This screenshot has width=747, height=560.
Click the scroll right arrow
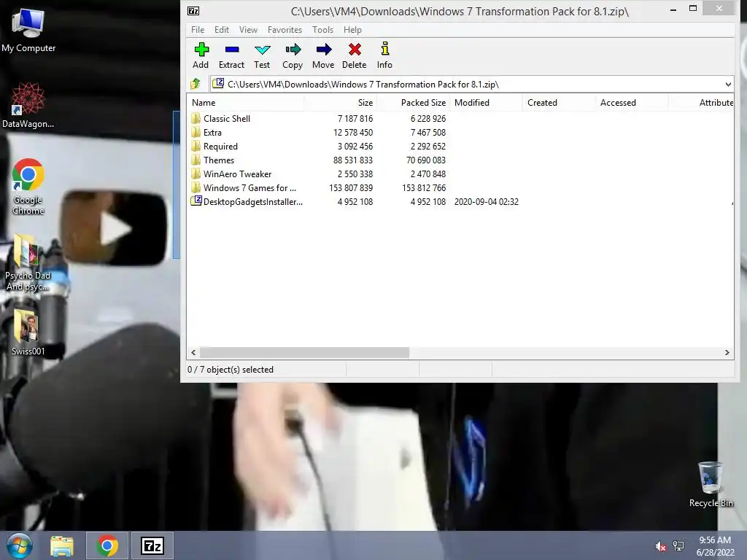727,352
